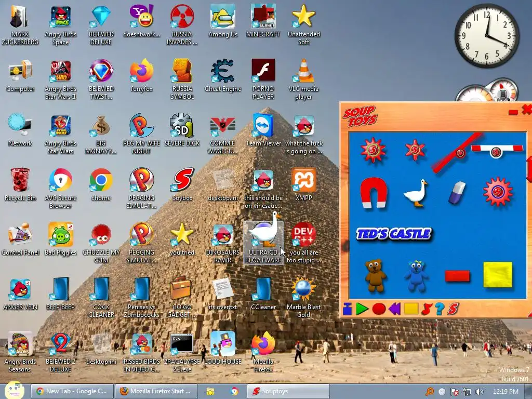Viewport: 532px width, 399px height.
Task: Open Angry Birds Seasons shortcut
Action: click(x=20, y=352)
